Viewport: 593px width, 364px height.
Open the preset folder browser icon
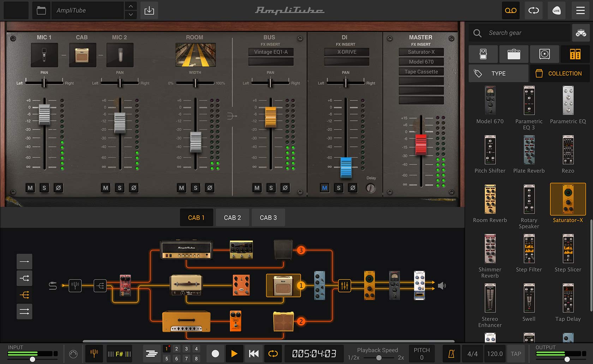tap(41, 11)
